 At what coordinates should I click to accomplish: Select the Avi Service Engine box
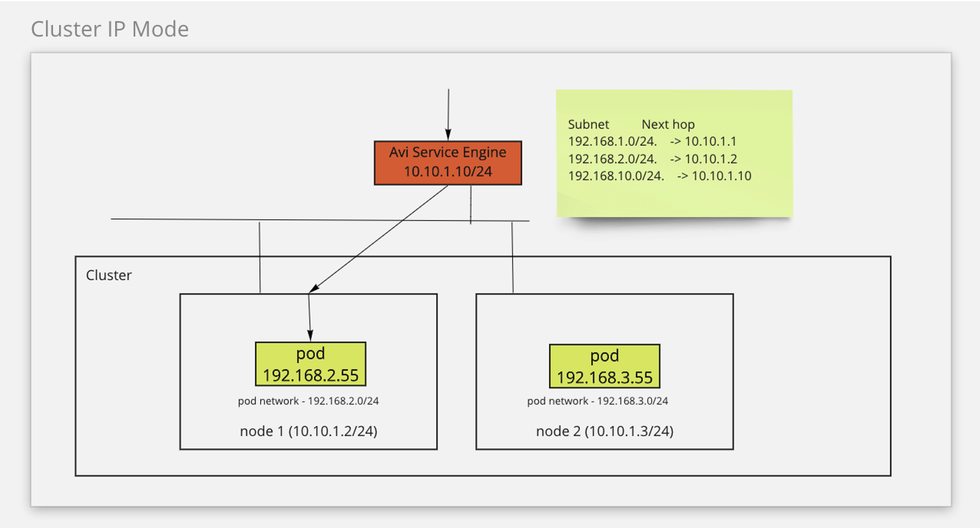[x=448, y=163]
